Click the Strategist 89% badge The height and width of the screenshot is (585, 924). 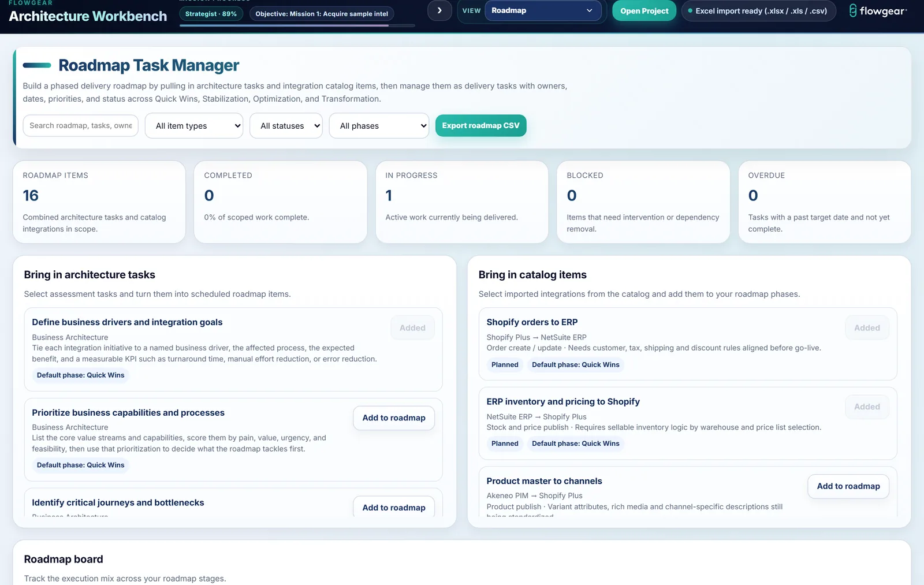(x=211, y=13)
